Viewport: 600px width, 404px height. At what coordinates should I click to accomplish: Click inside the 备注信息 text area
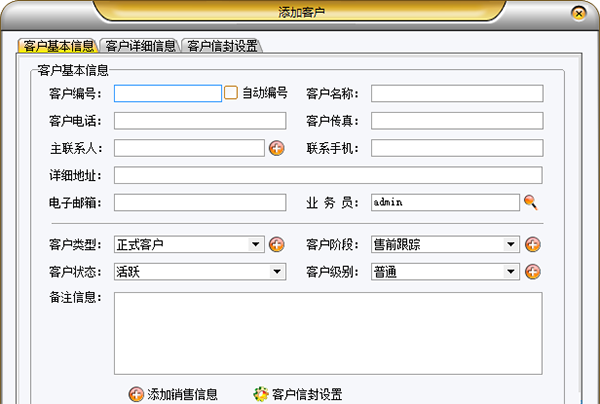(328, 333)
